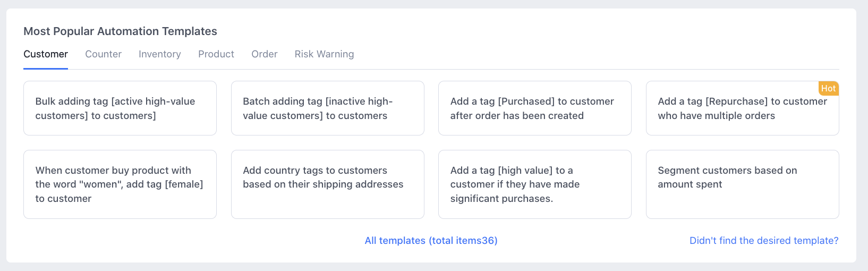Open Add country tags by shipping address

click(328, 184)
